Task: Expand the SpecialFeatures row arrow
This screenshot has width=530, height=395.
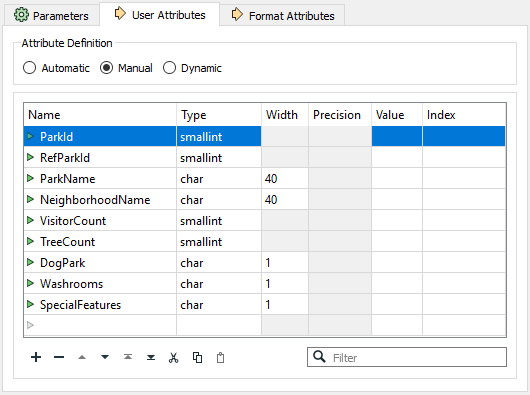Action: click(30, 304)
